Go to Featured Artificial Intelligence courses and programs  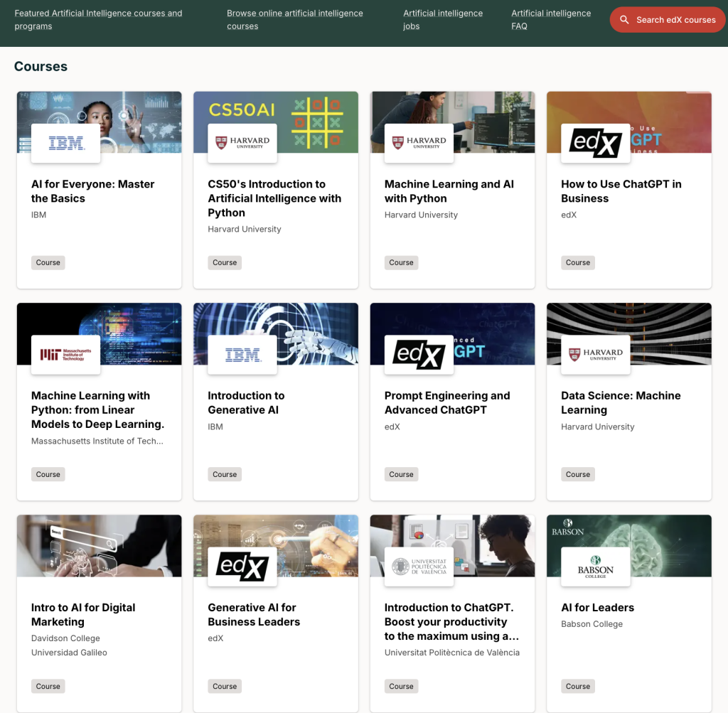point(98,20)
